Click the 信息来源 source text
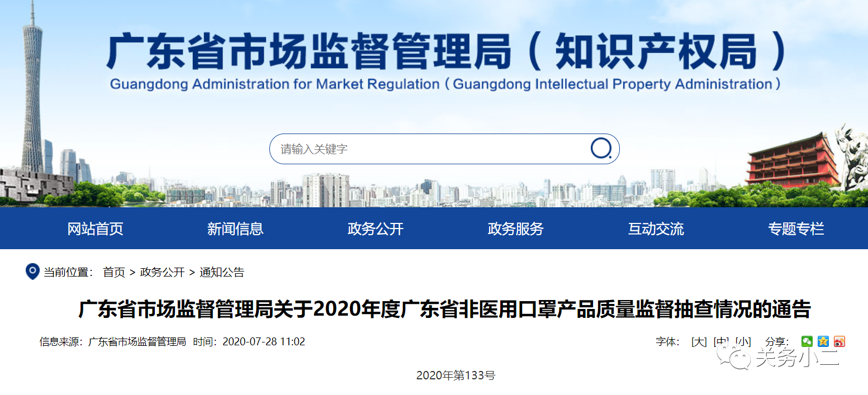The image size is (868, 395). [112, 342]
